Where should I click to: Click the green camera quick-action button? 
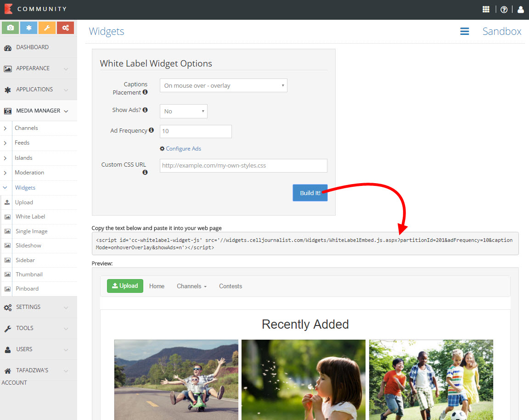11,28
